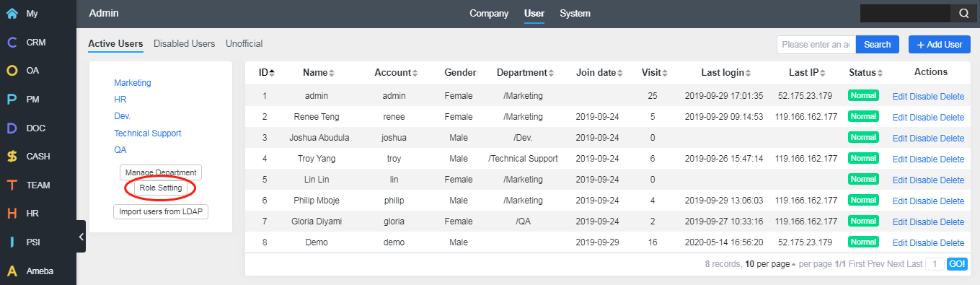980x285 pixels.
Task: Click last login 2019-09-26 15:47:14
Action: click(x=723, y=159)
